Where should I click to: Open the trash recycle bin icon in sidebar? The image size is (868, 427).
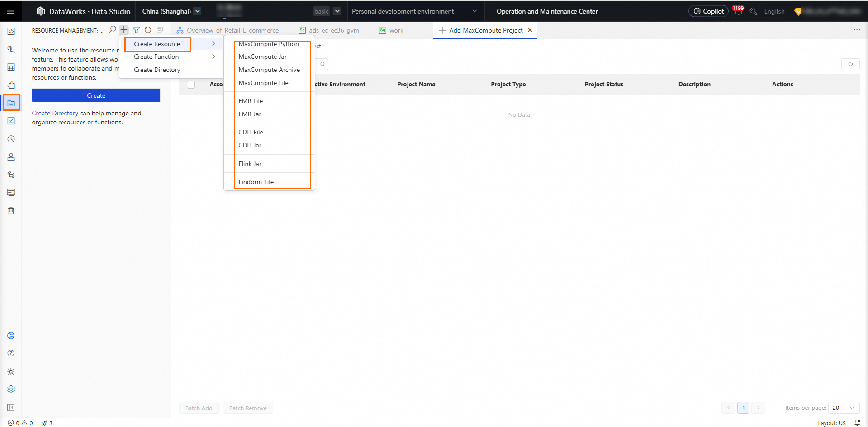tap(11, 210)
